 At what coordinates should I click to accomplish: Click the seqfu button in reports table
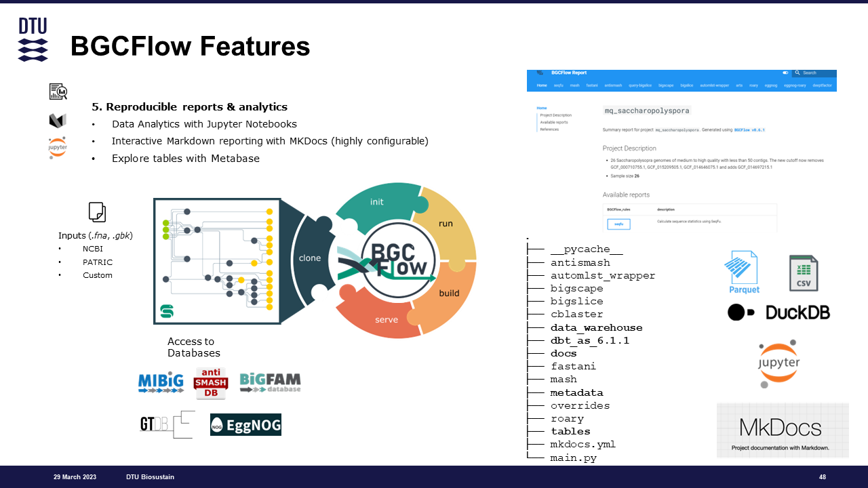[x=618, y=224]
